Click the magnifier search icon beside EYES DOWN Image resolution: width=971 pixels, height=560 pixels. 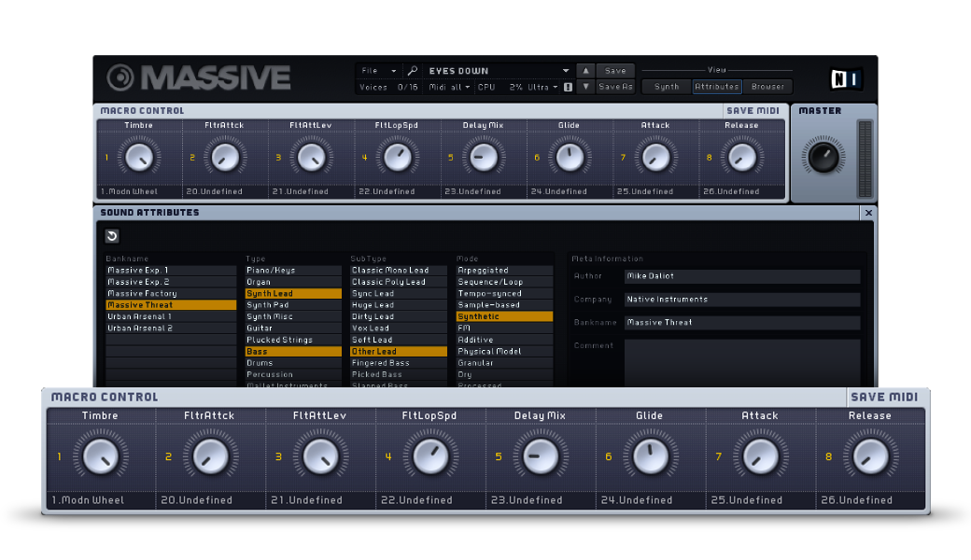pyautogui.click(x=413, y=71)
